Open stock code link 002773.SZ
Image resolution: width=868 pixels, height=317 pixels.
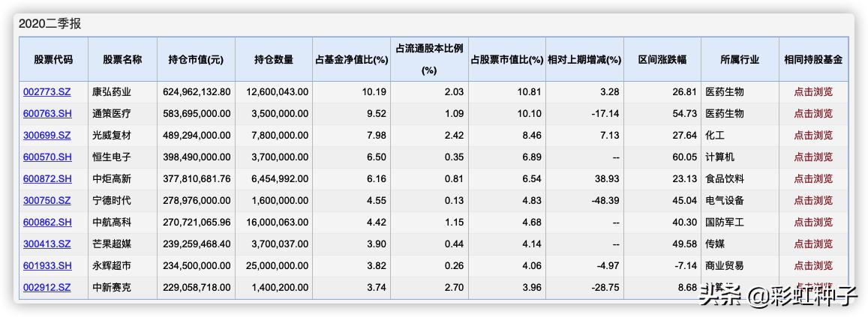(x=47, y=92)
